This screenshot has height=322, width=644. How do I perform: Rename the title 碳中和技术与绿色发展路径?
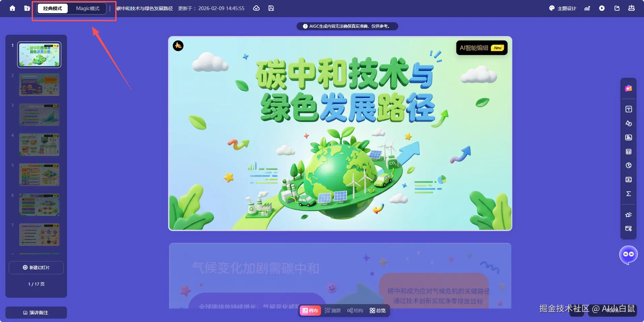pos(144,8)
